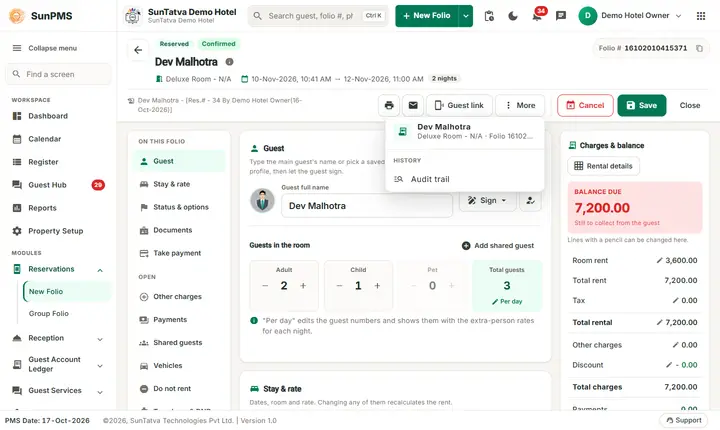
Task: Decrease Child count with minus
Action: pos(339,286)
